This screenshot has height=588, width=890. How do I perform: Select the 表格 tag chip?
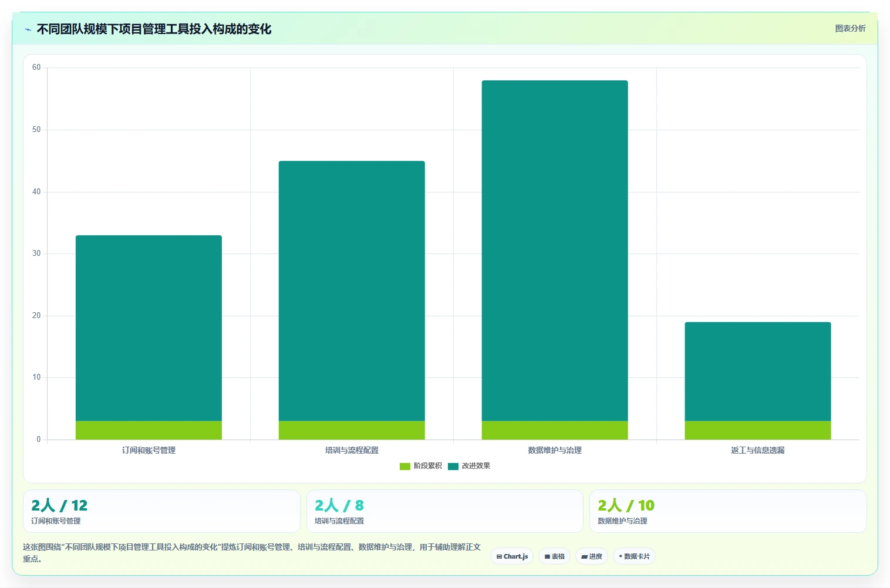point(554,556)
